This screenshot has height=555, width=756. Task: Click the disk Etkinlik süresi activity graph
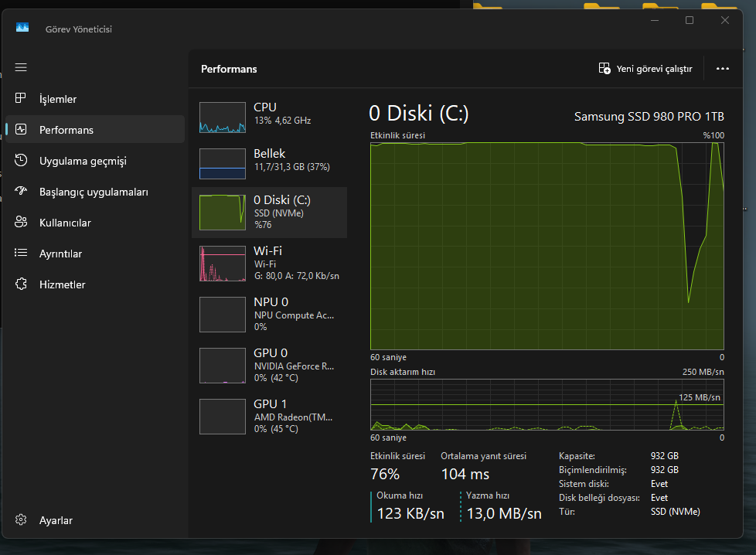[547, 246]
